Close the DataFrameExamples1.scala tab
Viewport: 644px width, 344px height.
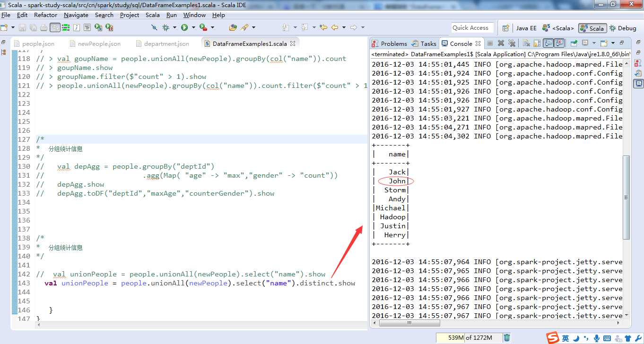click(293, 43)
